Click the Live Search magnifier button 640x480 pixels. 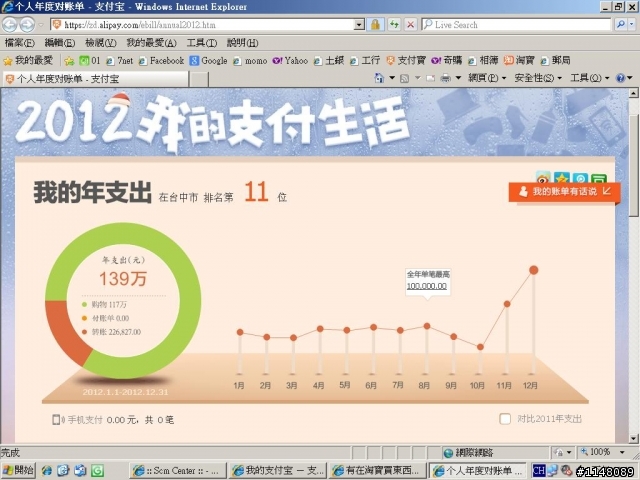(620, 24)
